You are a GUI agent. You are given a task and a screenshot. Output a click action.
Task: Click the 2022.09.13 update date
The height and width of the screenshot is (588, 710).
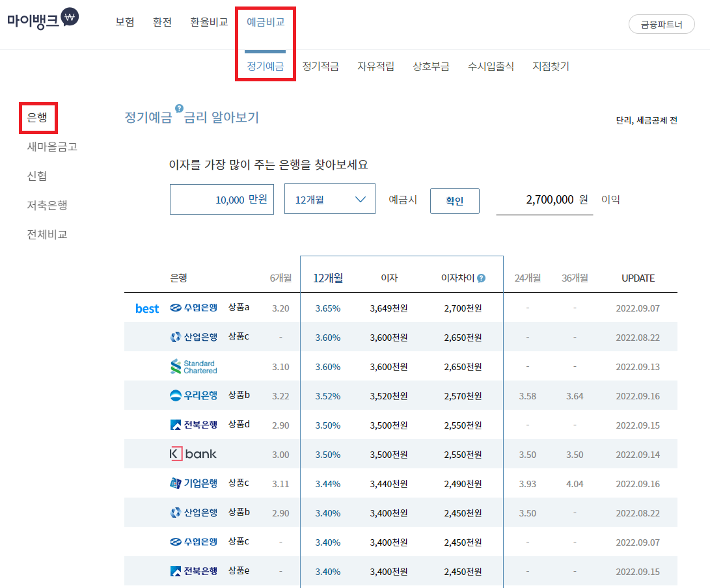638,367
